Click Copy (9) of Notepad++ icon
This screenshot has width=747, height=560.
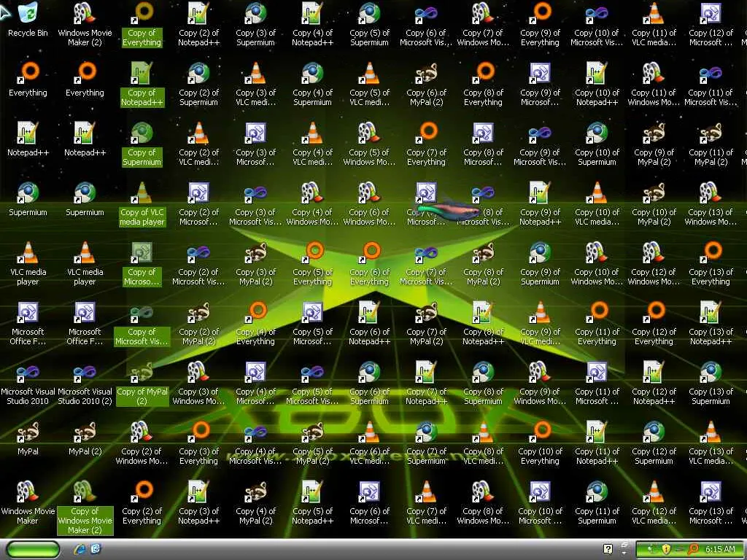click(x=541, y=205)
